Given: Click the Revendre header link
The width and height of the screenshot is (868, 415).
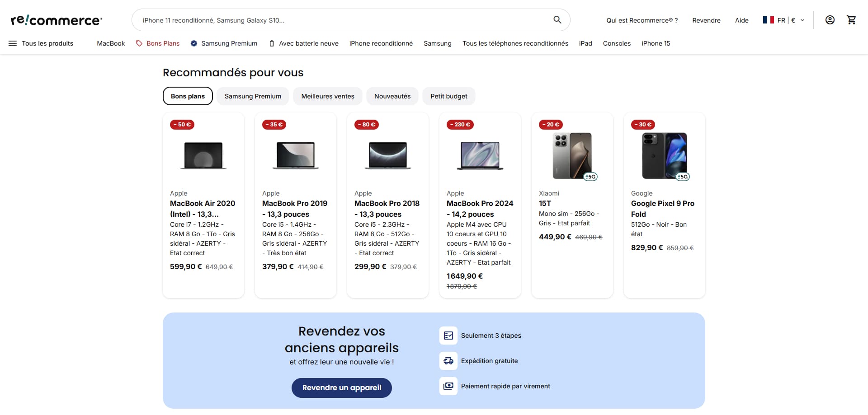Looking at the screenshot, I should [706, 20].
